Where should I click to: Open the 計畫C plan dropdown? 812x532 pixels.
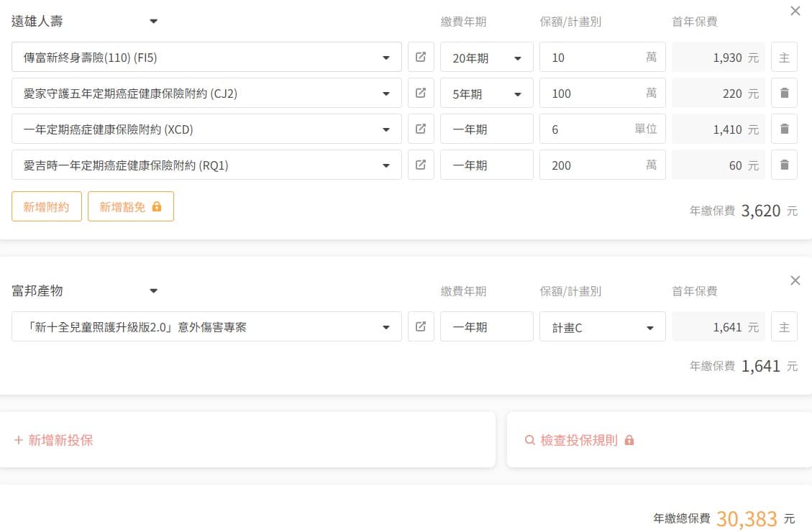tap(602, 327)
